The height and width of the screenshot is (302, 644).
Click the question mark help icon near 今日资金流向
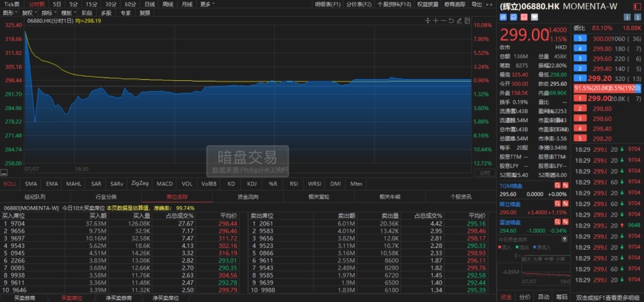[x=564, y=239]
